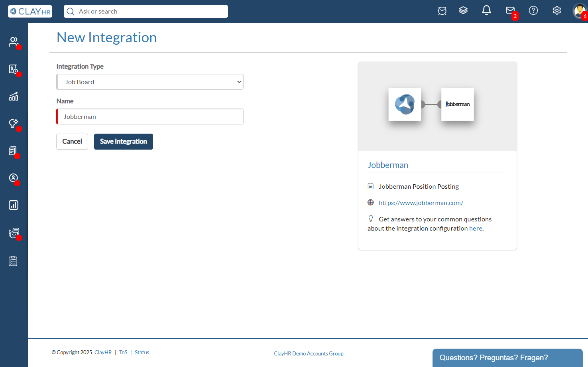Open the bar chart reports sidebar icon
This screenshot has width=588, height=367.
[x=14, y=205]
